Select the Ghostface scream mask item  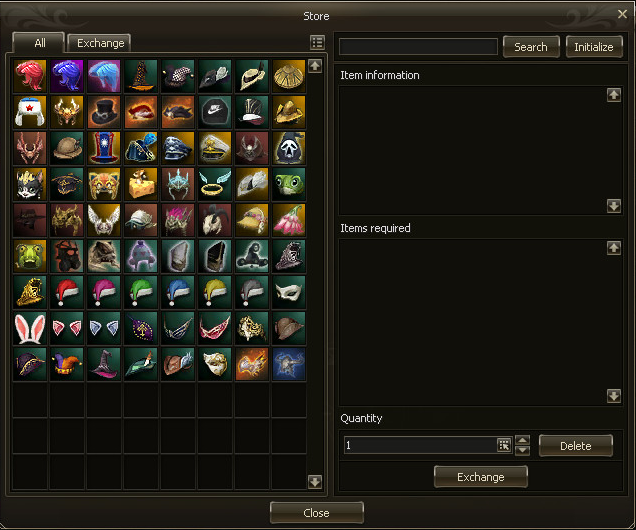coord(289,148)
